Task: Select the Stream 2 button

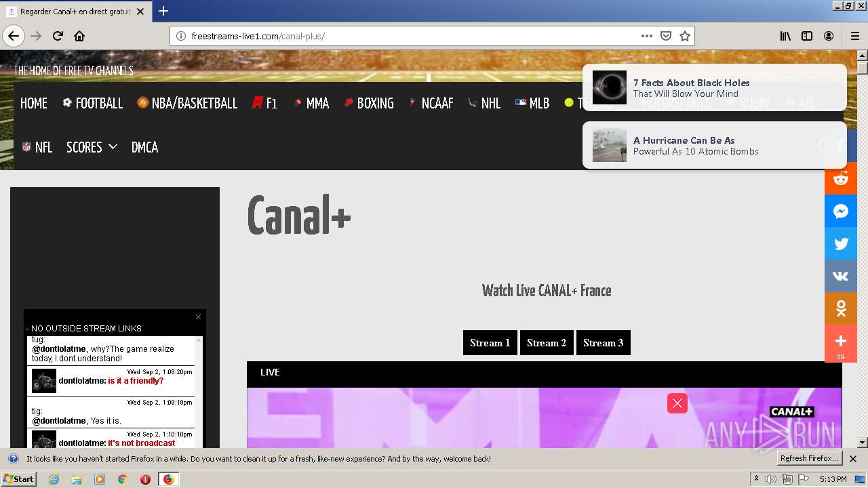Action: [x=547, y=343]
